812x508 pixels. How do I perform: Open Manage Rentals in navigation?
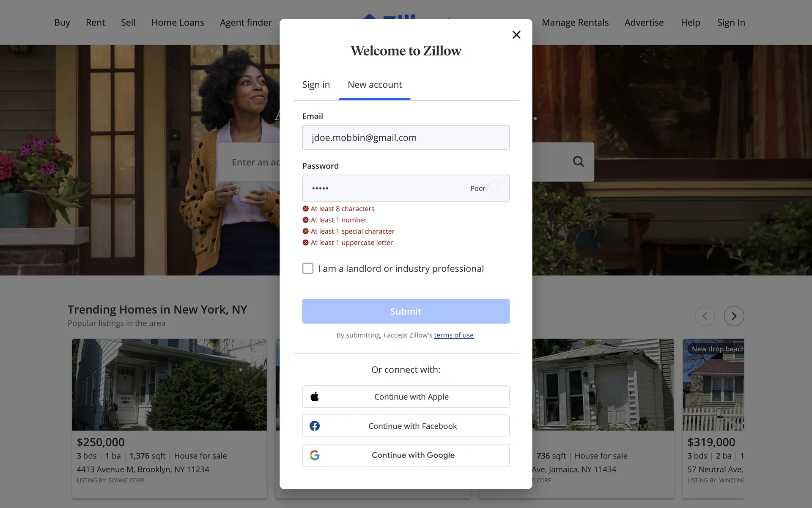(575, 22)
